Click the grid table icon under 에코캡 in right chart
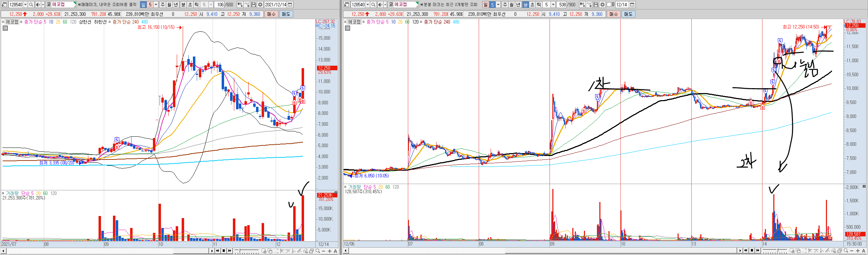Screen dimensions: 868x255 point(348,28)
